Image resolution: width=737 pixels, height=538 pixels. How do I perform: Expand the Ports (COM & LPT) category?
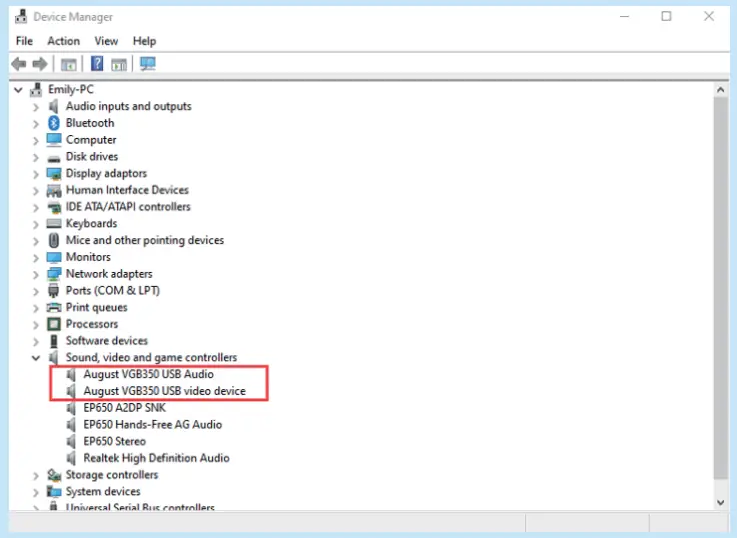(x=36, y=291)
